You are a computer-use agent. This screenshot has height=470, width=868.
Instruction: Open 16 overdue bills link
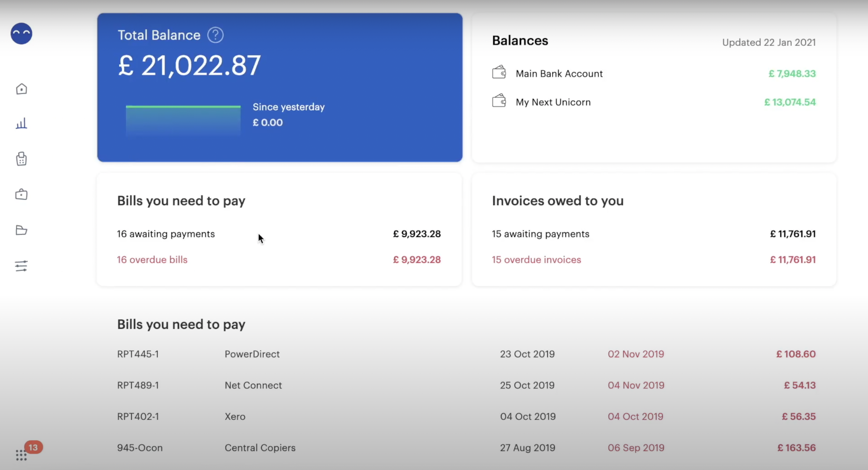click(152, 260)
